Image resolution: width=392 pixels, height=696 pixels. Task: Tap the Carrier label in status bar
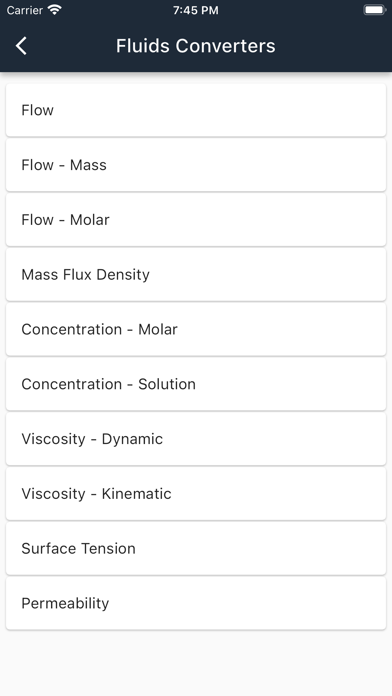pos(24,10)
